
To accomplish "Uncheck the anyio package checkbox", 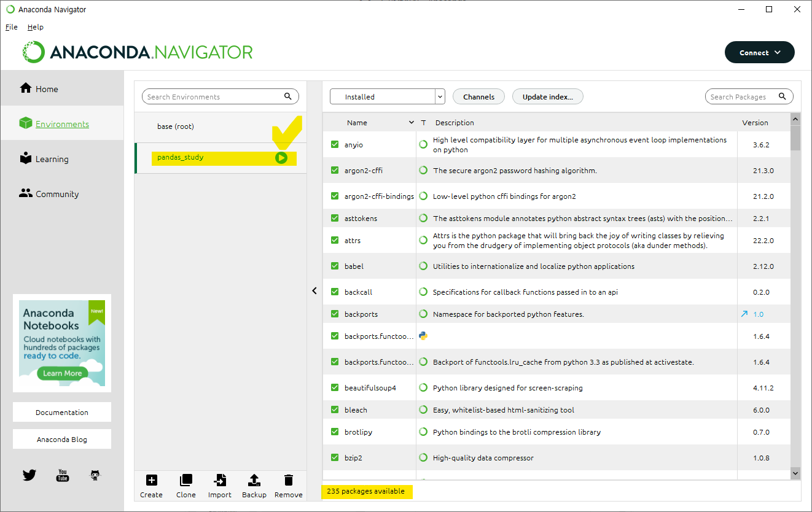I will point(335,145).
